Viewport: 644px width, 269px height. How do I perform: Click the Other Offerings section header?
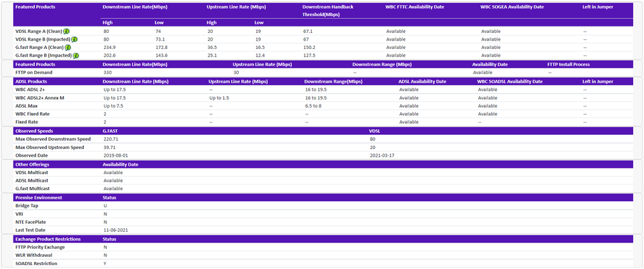click(x=35, y=164)
